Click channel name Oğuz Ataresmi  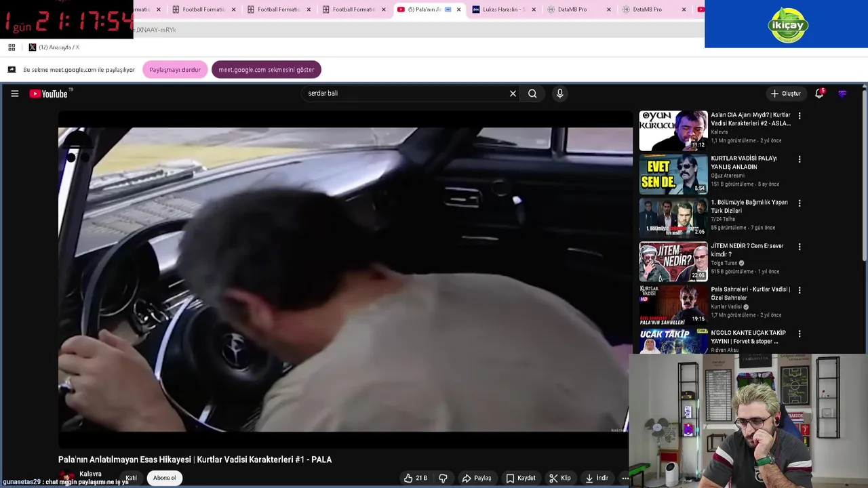(728, 176)
